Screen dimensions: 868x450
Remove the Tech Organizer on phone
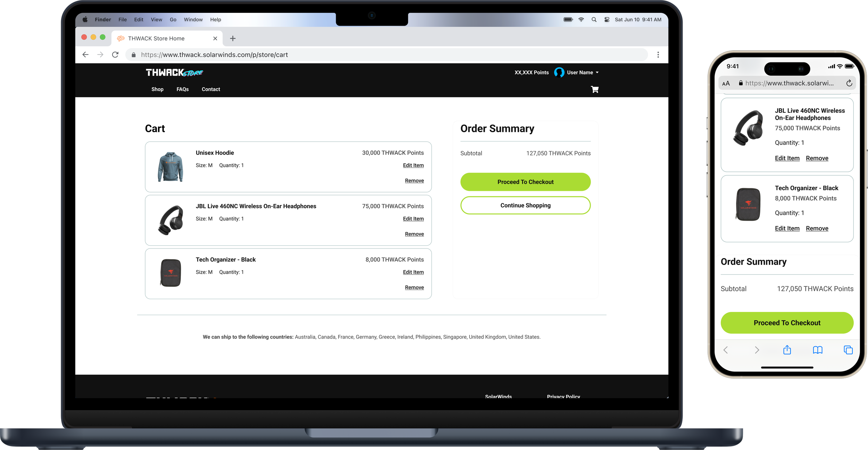click(x=817, y=228)
